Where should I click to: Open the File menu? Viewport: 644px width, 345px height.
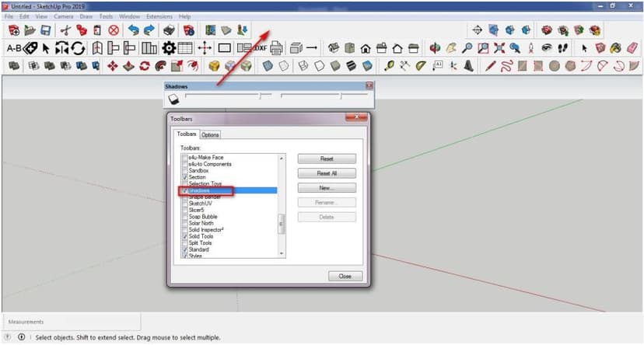pyautogui.click(x=9, y=16)
